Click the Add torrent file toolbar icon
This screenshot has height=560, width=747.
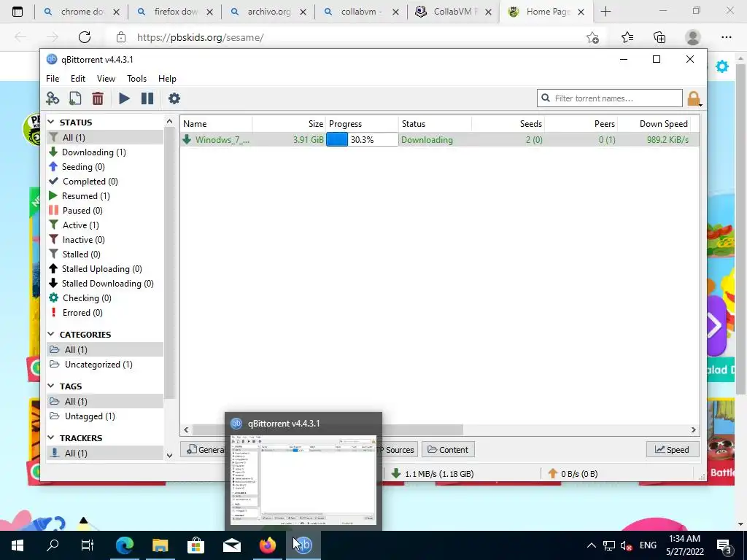75,98
